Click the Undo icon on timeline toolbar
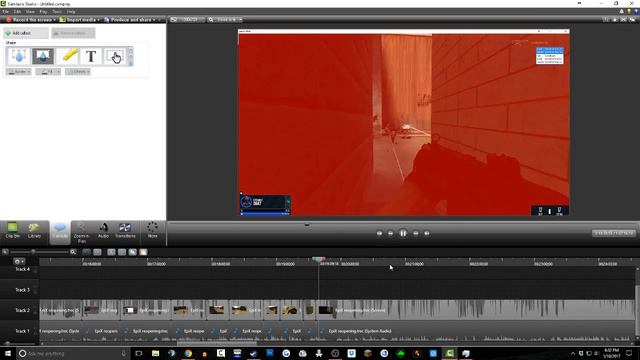Viewport: 640px width, 360px height. [x=87, y=252]
